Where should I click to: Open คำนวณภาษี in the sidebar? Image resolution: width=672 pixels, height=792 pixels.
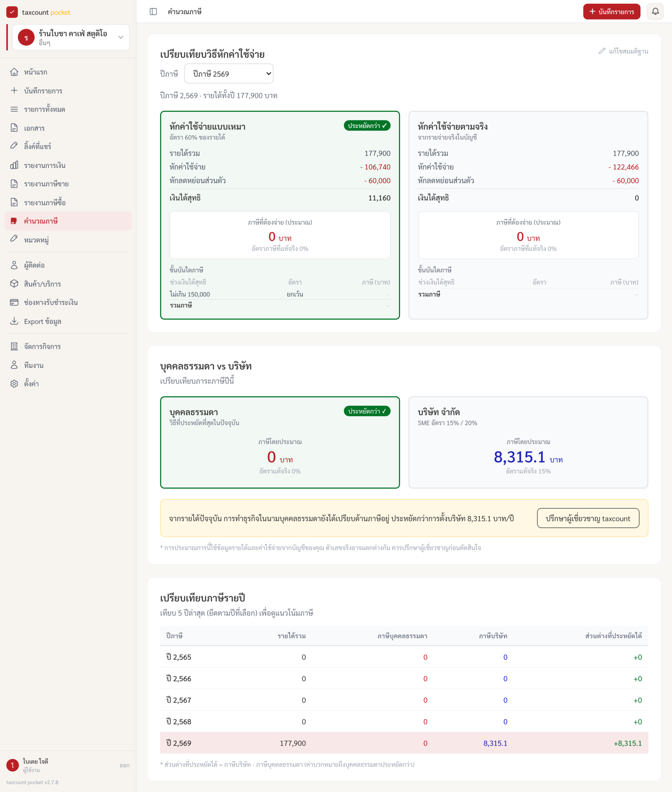68,221
